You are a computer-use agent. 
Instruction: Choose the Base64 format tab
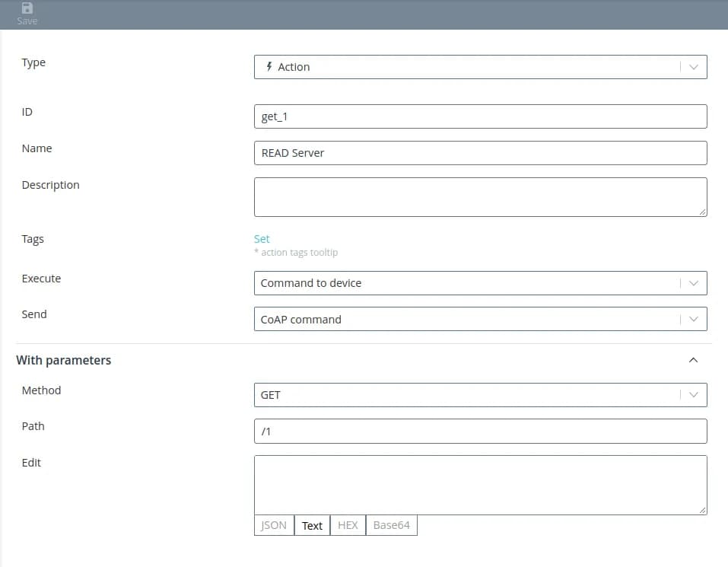[x=391, y=526]
